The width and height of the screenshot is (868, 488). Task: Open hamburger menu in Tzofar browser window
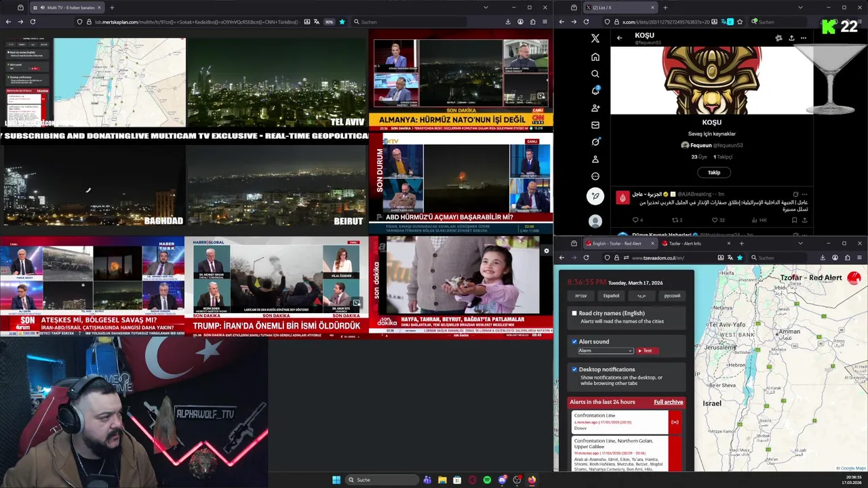coord(859,258)
